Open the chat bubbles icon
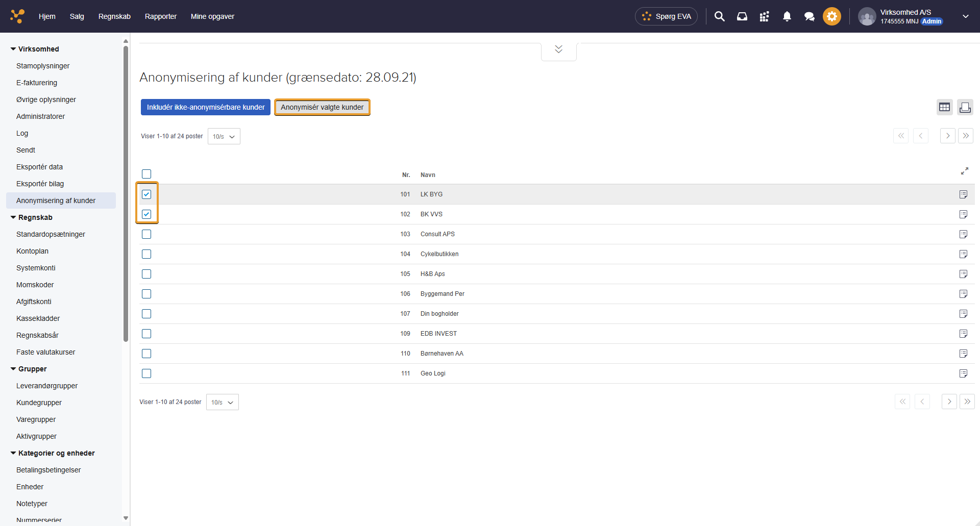 point(809,16)
